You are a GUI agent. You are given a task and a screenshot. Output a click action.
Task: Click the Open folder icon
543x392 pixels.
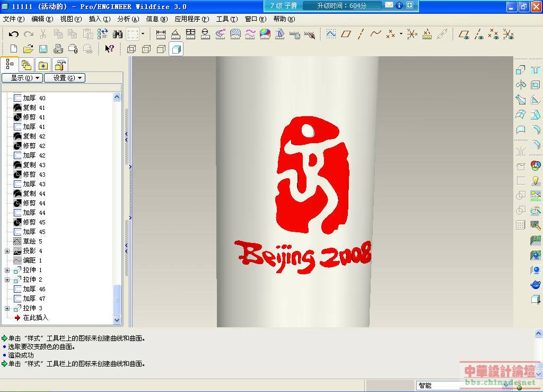[28, 49]
